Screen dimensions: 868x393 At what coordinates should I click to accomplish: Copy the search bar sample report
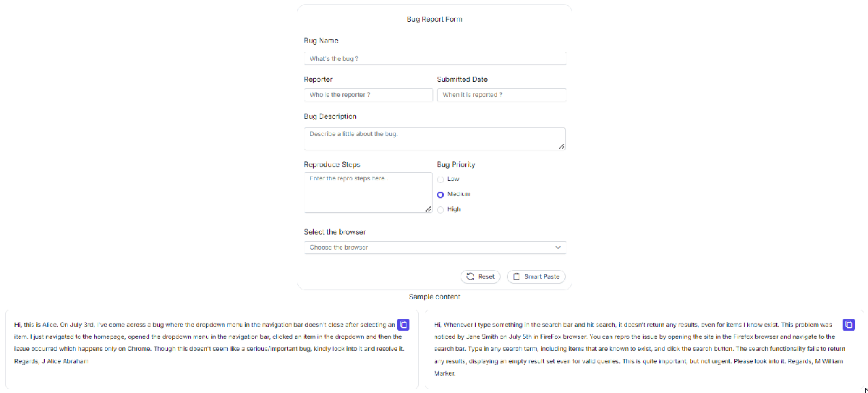pyautogui.click(x=850, y=324)
